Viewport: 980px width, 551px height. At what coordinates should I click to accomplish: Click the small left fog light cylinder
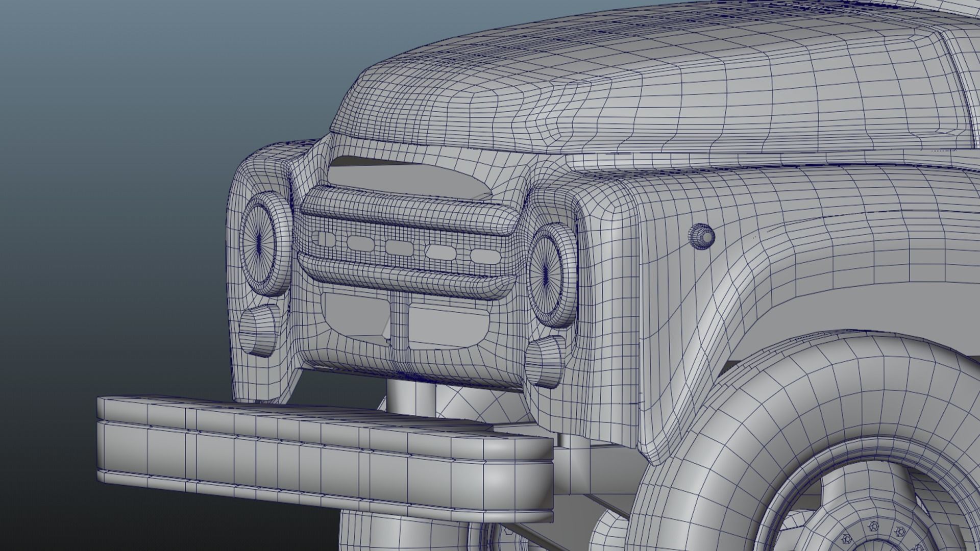(258, 330)
